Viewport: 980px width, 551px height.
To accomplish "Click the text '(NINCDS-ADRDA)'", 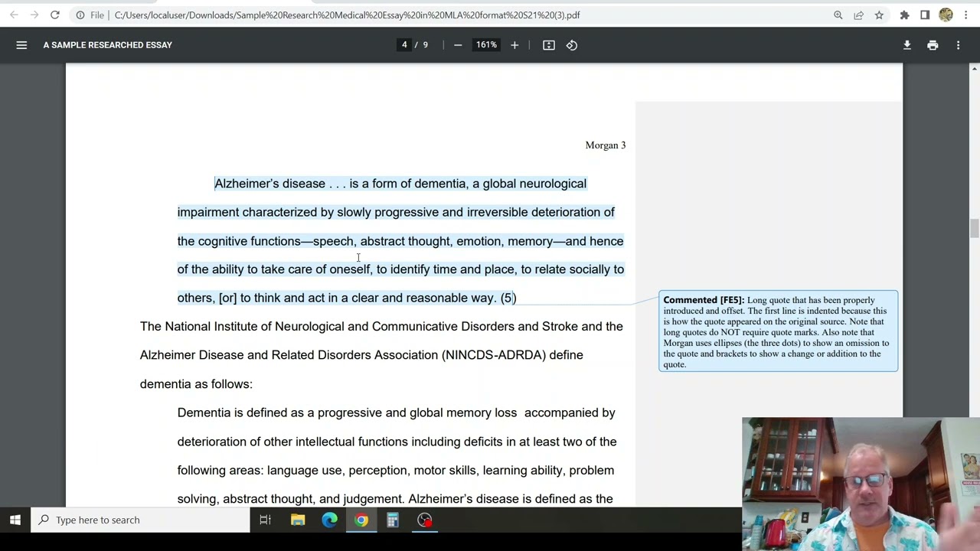I will 494,355.
